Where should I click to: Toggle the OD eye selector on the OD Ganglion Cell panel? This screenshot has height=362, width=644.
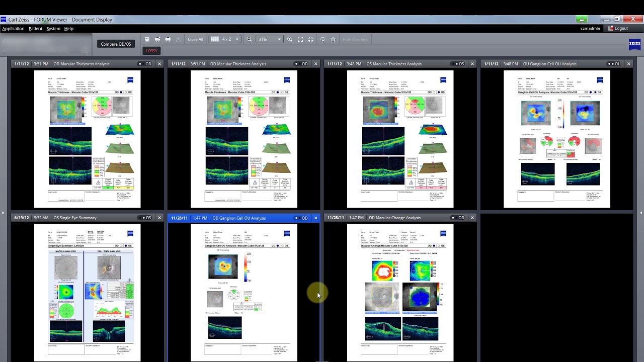coord(301,218)
